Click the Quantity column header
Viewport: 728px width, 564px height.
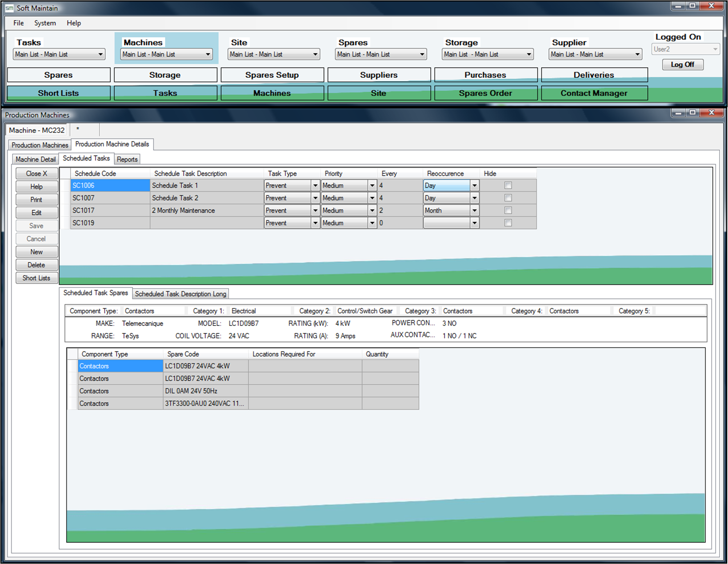pyautogui.click(x=391, y=354)
